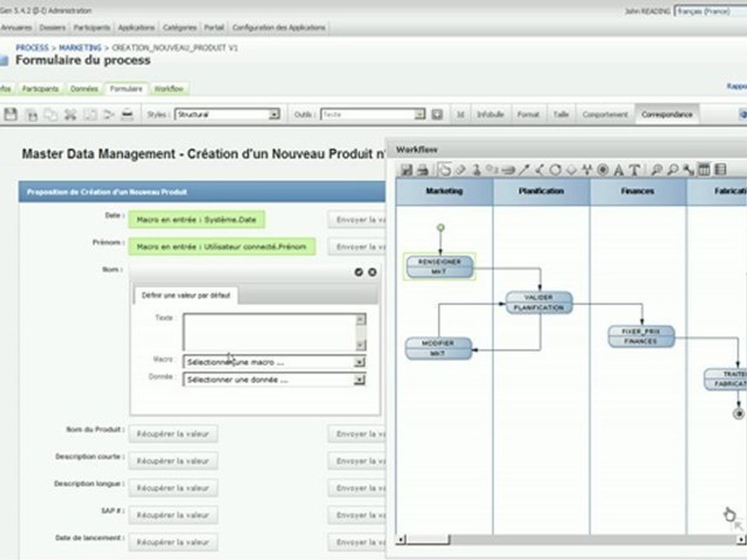Select the eraser tool in Workflow toolbar
This screenshot has height=560, width=747.
pos(460,170)
